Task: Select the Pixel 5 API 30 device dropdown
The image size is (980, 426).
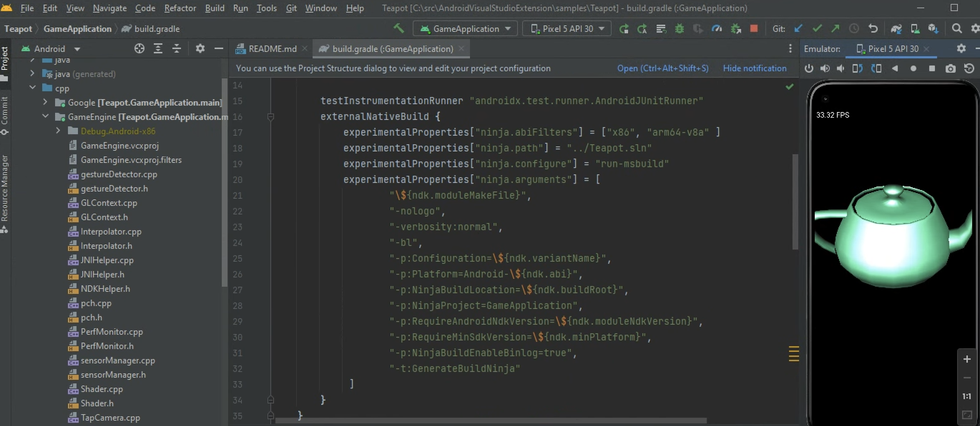Action: 565,29
